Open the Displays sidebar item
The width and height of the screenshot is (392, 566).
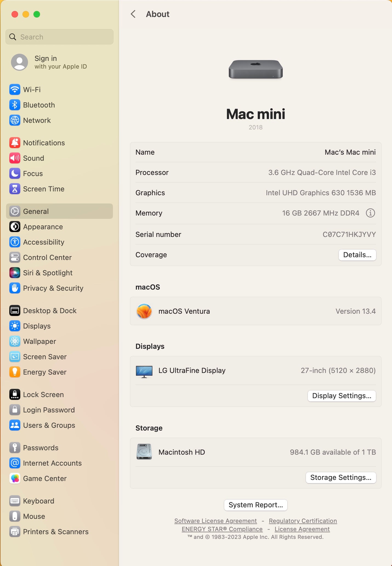click(x=37, y=326)
